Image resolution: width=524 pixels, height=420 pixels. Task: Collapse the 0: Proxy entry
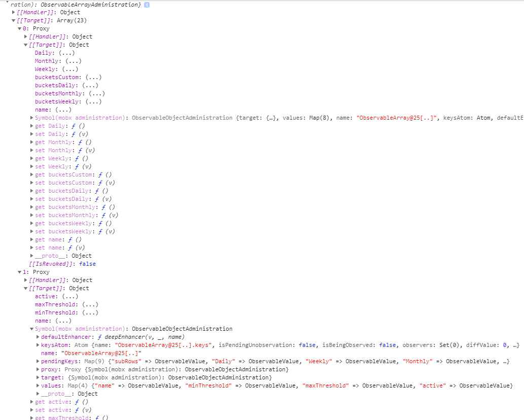click(19, 28)
